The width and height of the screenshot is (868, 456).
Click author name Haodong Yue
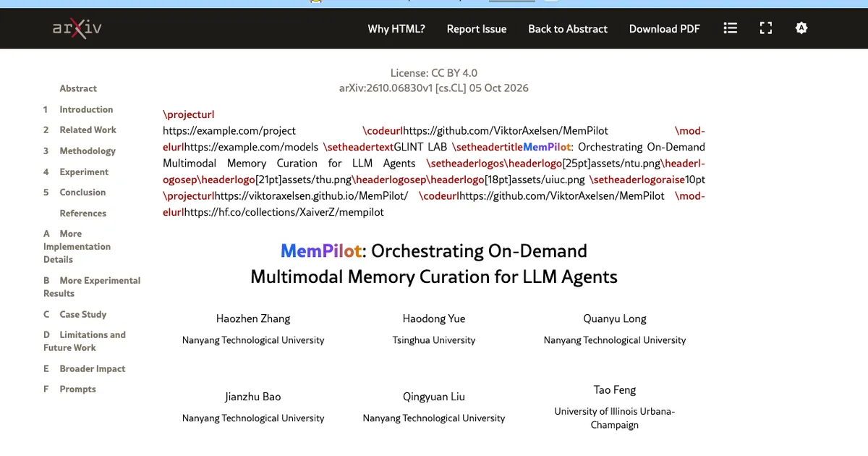pos(434,318)
